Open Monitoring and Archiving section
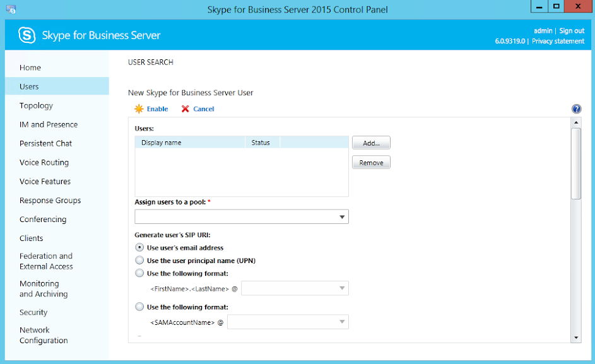 pos(44,288)
